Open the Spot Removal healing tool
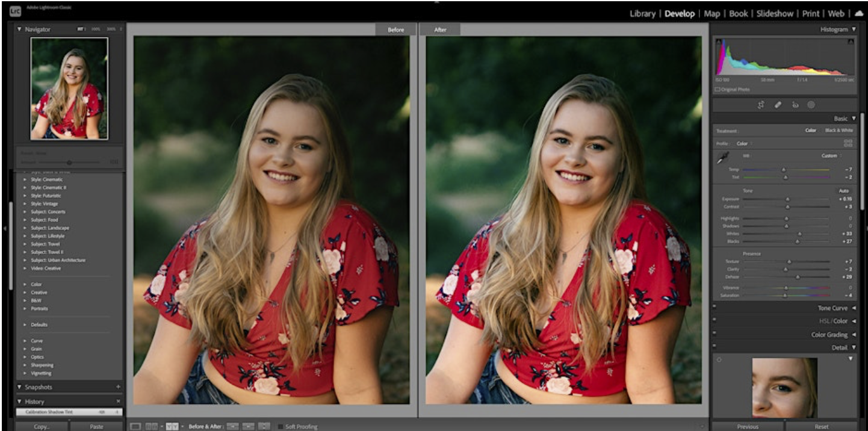868x431 pixels. (777, 105)
